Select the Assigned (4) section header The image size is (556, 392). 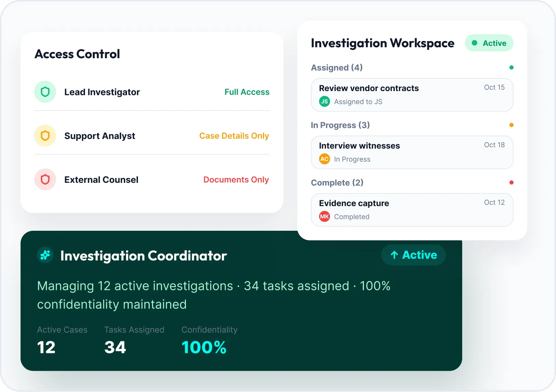[337, 68]
